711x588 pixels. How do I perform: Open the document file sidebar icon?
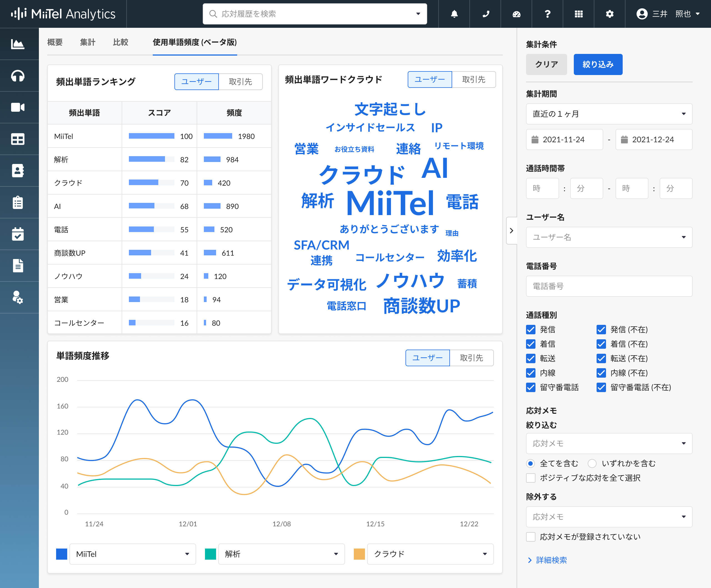point(17,266)
